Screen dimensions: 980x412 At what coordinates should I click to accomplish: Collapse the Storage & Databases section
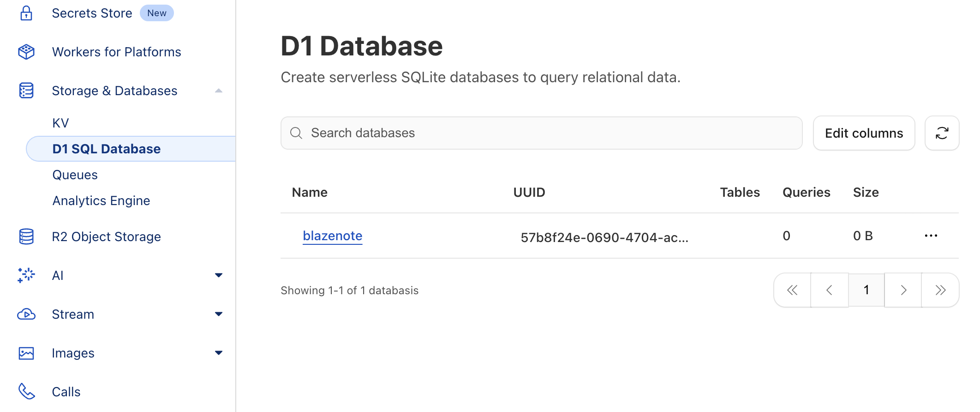tap(219, 91)
